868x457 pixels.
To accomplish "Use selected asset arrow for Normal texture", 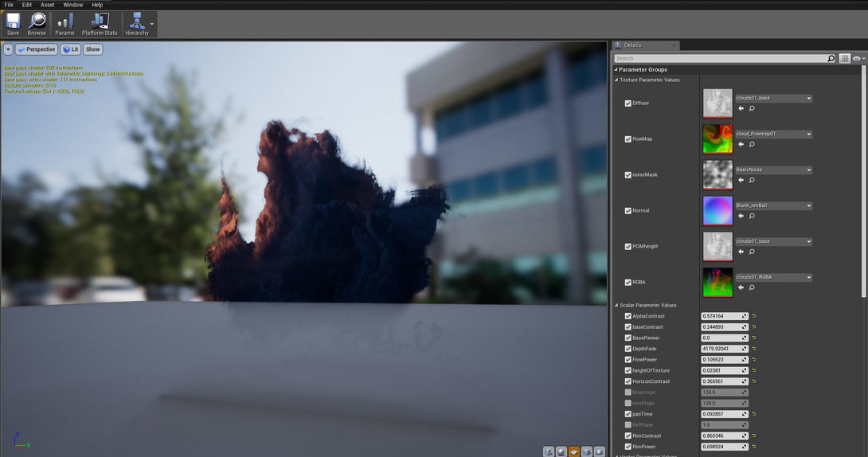I will pos(741,216).
